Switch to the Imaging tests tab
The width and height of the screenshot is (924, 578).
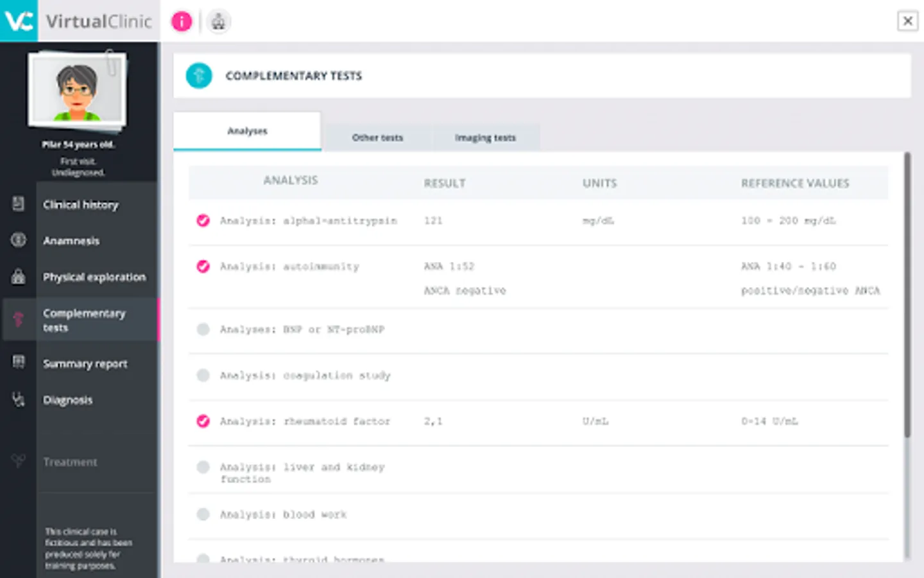click(x=485, y=137)
